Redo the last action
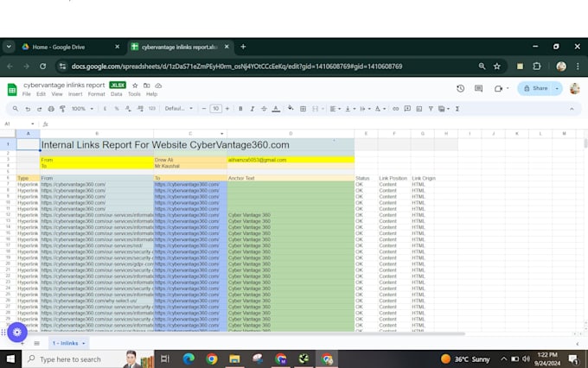Viewport: 588px width, 368px height. (x=39, y=109)
